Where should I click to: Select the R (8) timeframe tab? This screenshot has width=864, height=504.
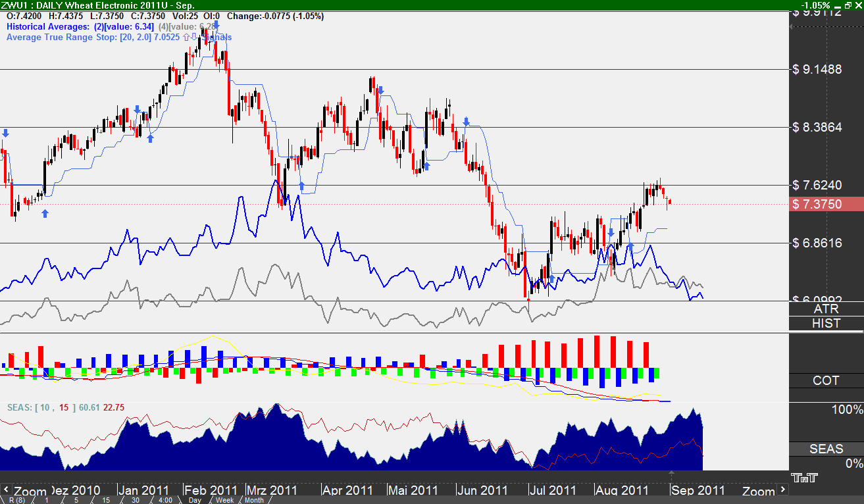16,500
